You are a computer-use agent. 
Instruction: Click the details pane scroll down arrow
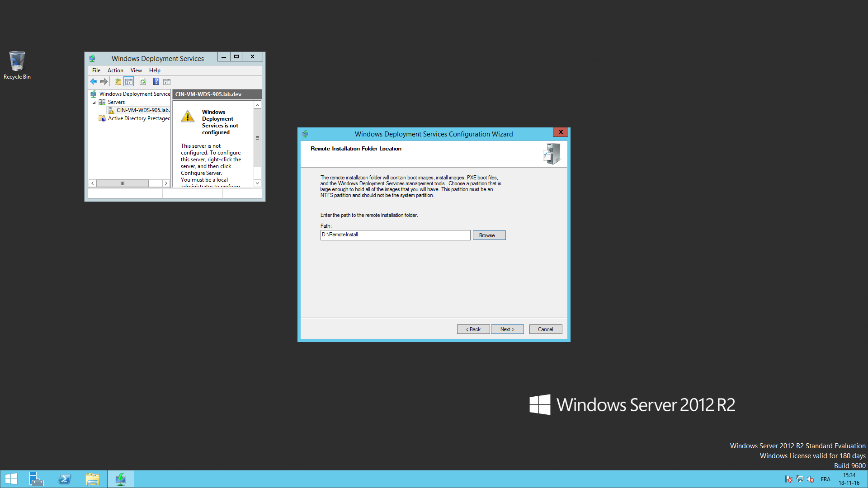(x=258, y=183)
